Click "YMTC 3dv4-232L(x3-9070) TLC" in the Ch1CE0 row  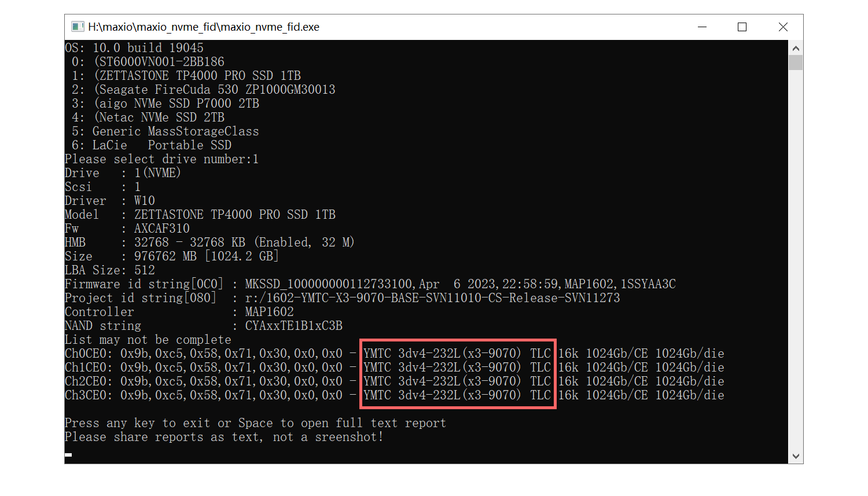pos(457,368)
